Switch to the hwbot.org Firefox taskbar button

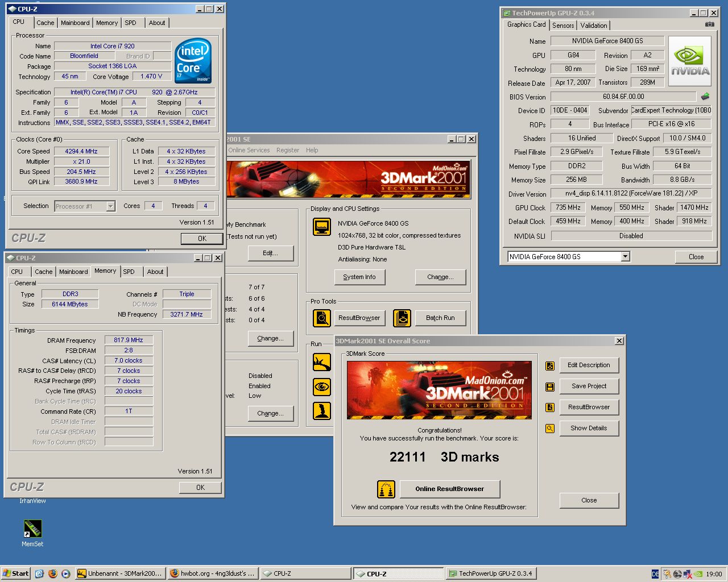pos(214,573)
